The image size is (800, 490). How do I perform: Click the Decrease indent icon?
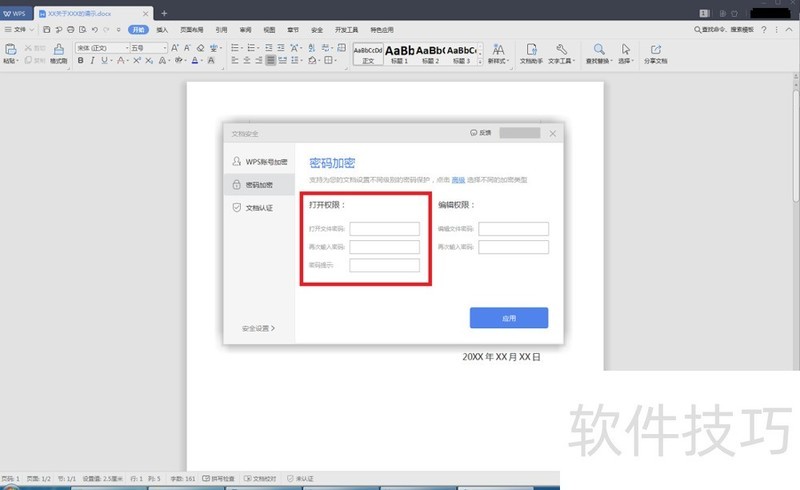[x=269, y=48]
